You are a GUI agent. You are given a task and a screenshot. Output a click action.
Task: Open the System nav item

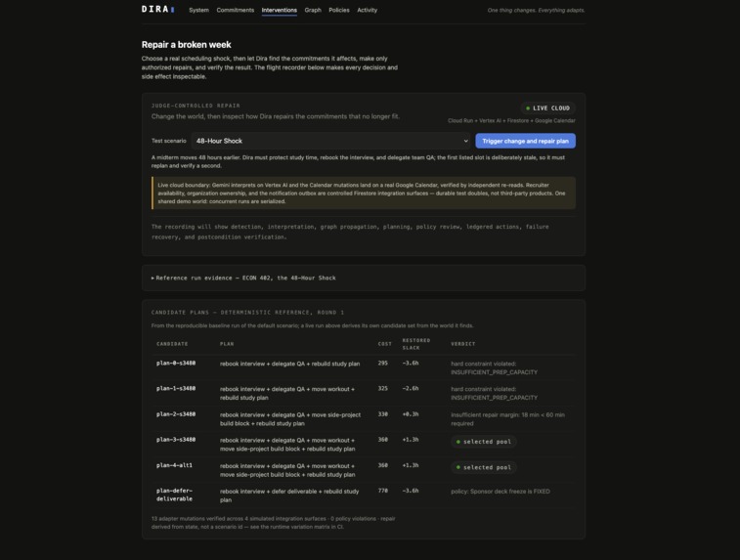tap(198, 10)
